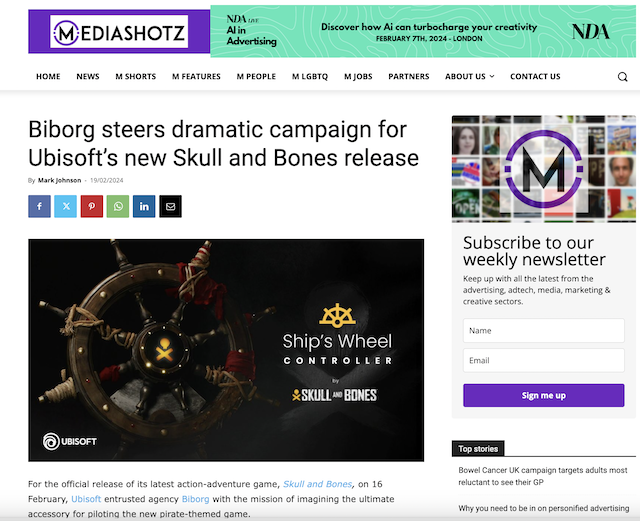Open Bowel Cancer UK campaign top story
The width and height of the screenshot is (640, 521).
coord(542,476)
